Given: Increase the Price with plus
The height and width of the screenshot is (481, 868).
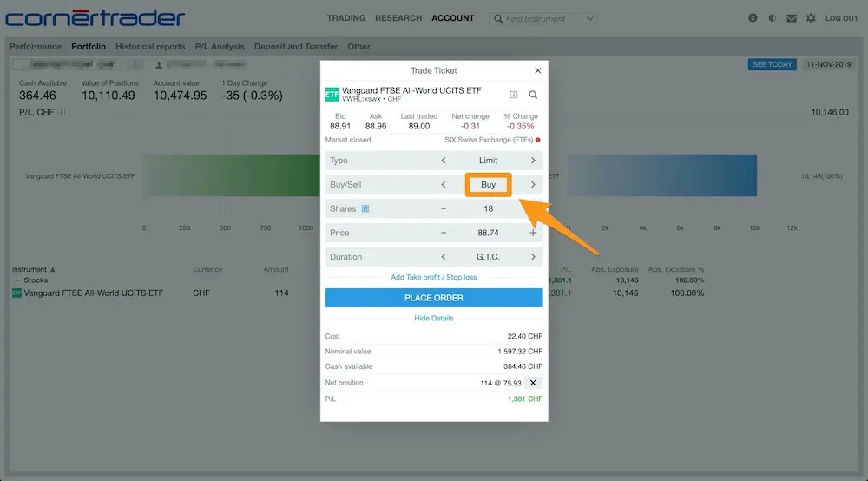Looking at the screenshot, I should click(x=533, y=233).
